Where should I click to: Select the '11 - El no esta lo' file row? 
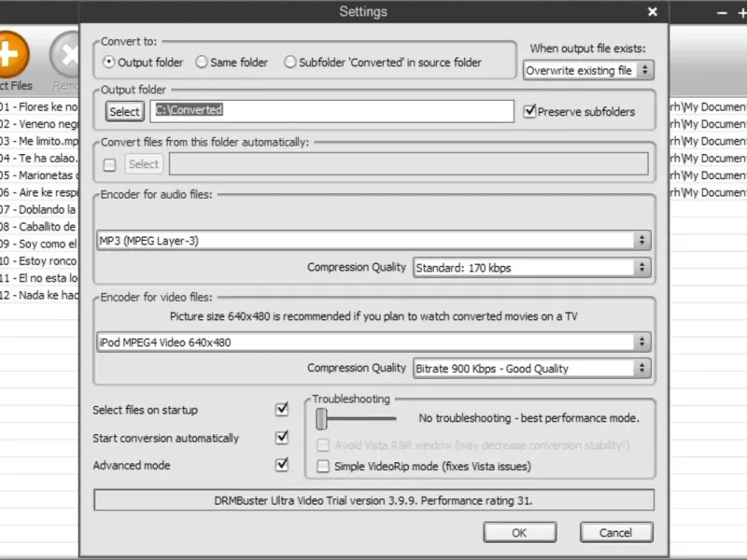tap(39, 278)
